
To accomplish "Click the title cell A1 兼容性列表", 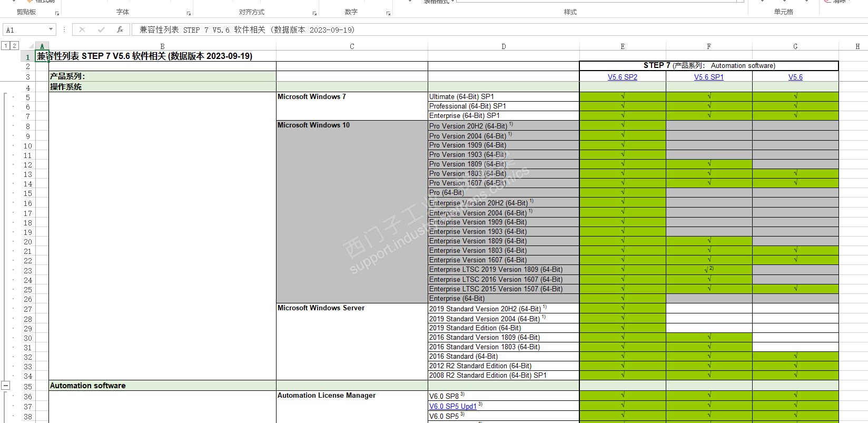I will pos(42,56).
